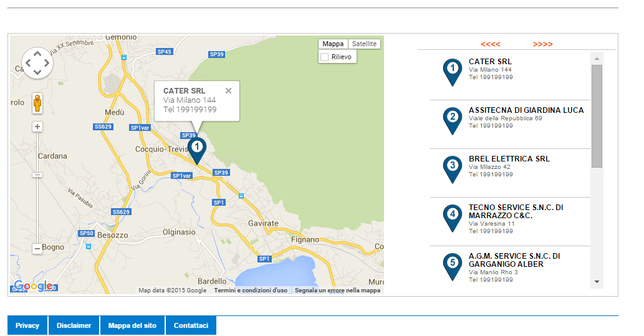Go to previous results with <<<<

tap(490, 44)
